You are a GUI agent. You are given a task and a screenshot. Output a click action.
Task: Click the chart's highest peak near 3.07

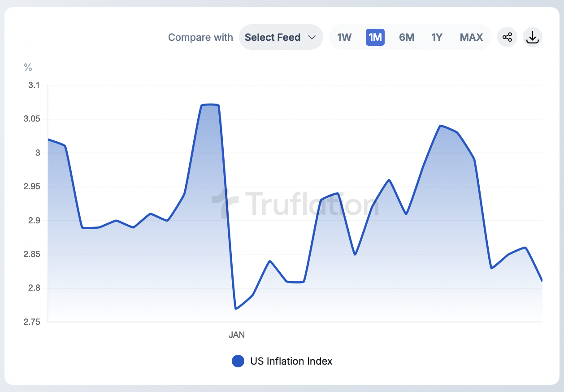210,105
